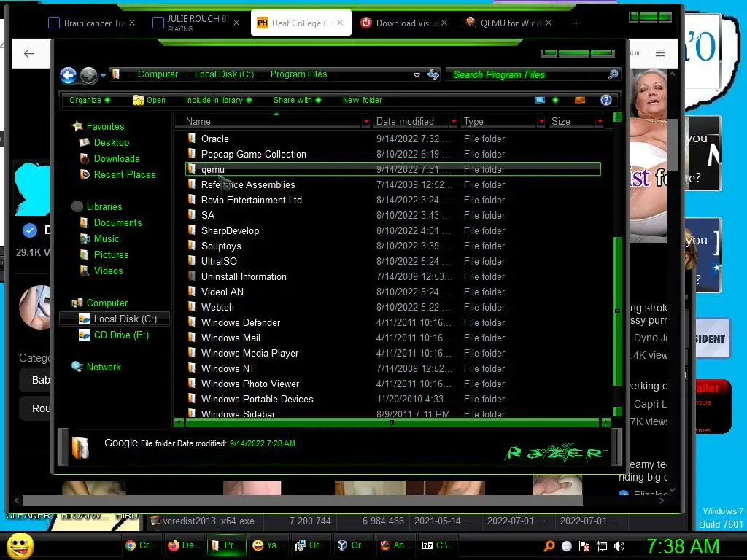Click the browser back arrow
747x560 pixels.
click(x=29, y=53)
